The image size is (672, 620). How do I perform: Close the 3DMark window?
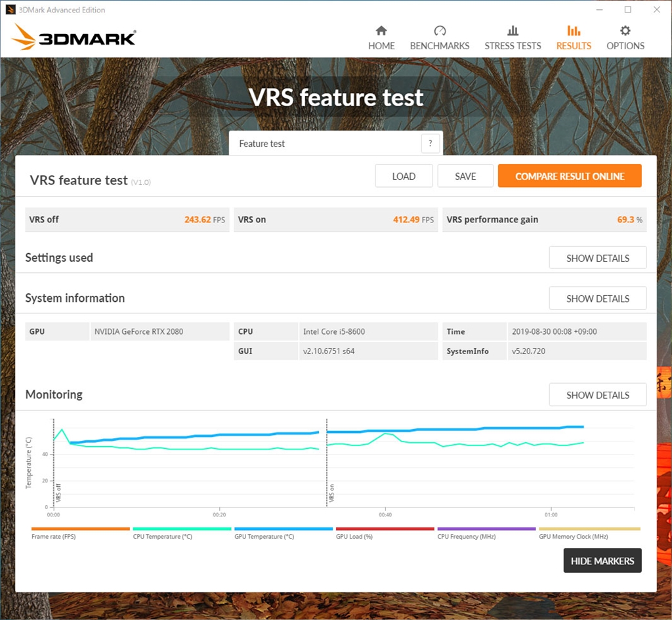tap(656, 9)
